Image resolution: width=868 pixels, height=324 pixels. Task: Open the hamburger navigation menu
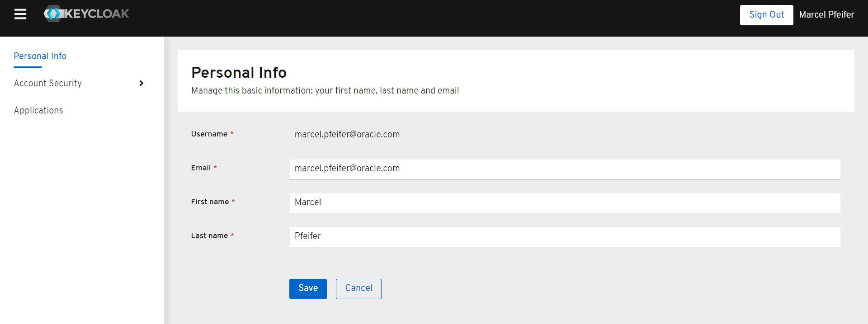[20, 14]
